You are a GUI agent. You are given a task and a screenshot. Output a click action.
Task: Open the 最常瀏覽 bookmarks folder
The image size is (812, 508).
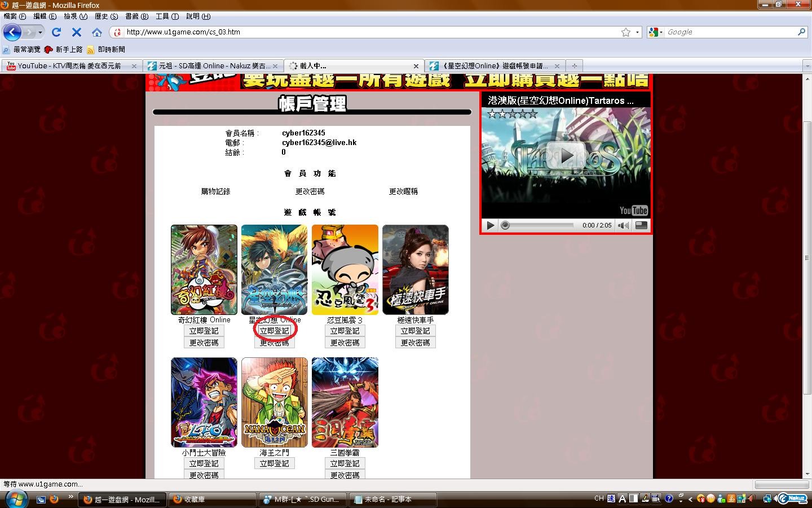(x=21, y=50)
